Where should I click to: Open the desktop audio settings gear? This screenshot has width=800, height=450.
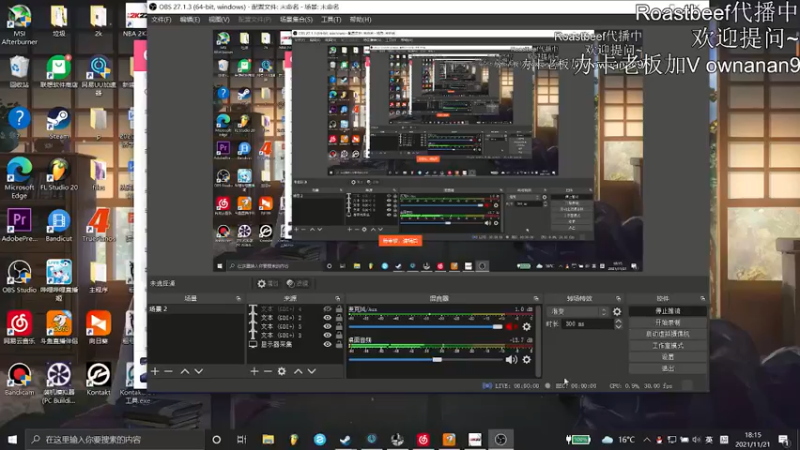(x=527, y=360)
